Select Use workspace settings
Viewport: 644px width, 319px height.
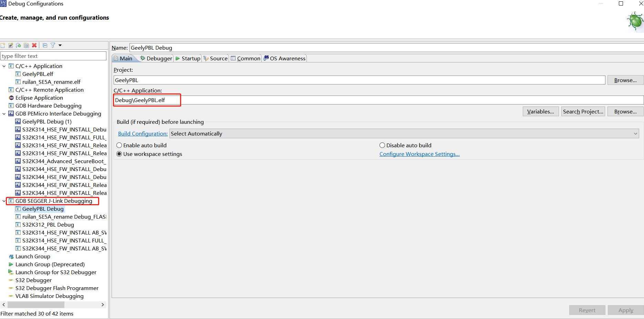click(x=119, y=154)
